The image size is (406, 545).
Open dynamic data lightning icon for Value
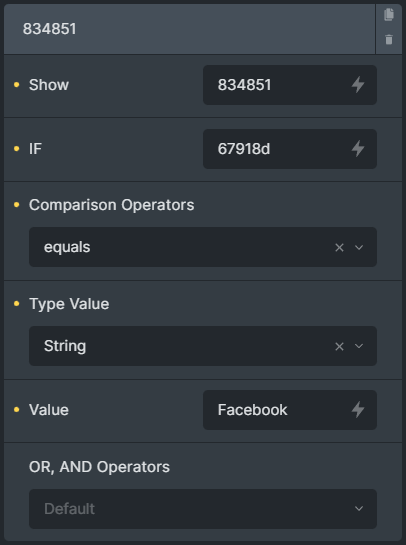click(358, 410)
